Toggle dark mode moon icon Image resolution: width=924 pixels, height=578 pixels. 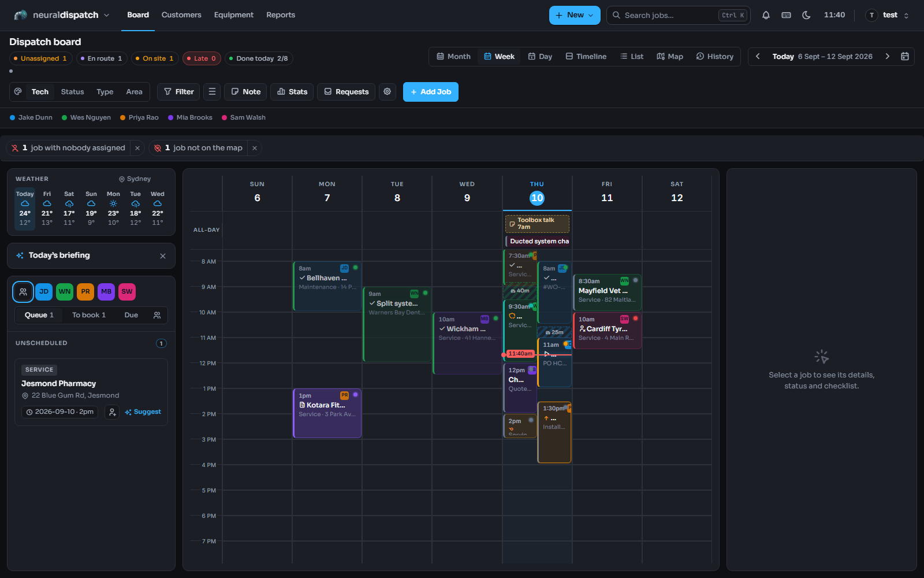pos(806,15)
